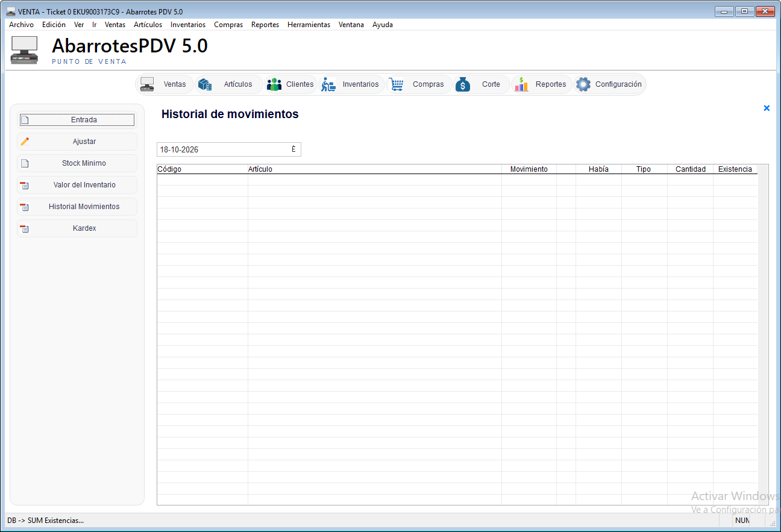781x532 pixels.
Task: Open the Herramientas menu
Action: pyautogui.click(x=309, y=25)
